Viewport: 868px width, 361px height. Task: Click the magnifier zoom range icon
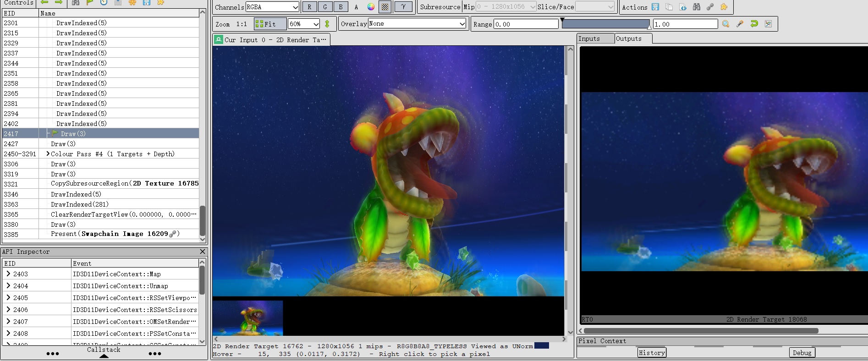(726, 24)
